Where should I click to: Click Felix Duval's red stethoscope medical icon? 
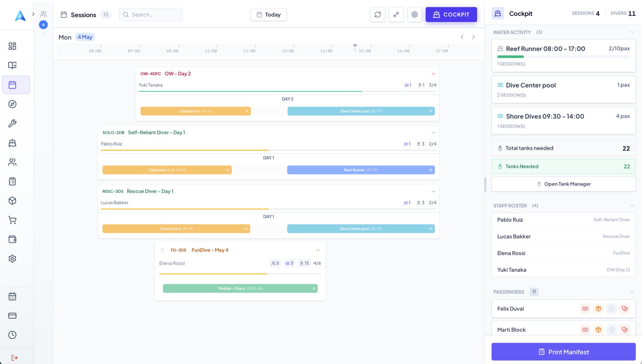tap(625, 309)
